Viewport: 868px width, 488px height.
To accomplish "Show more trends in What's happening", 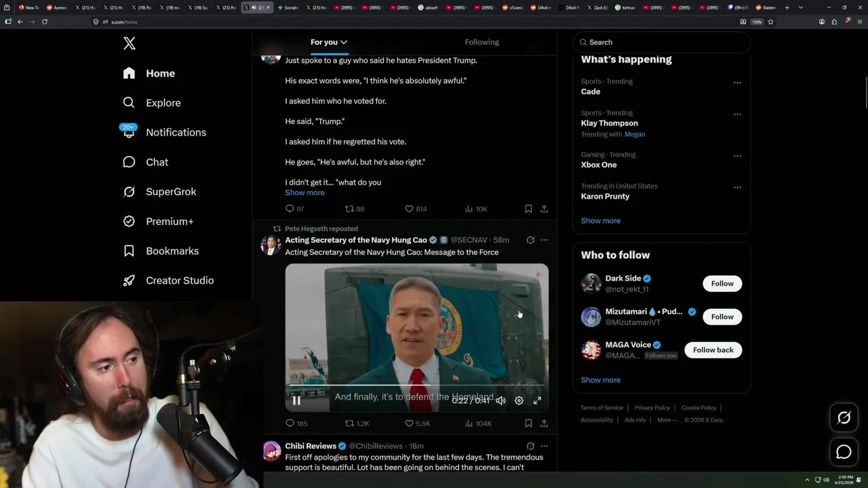I will click(600, 221).
